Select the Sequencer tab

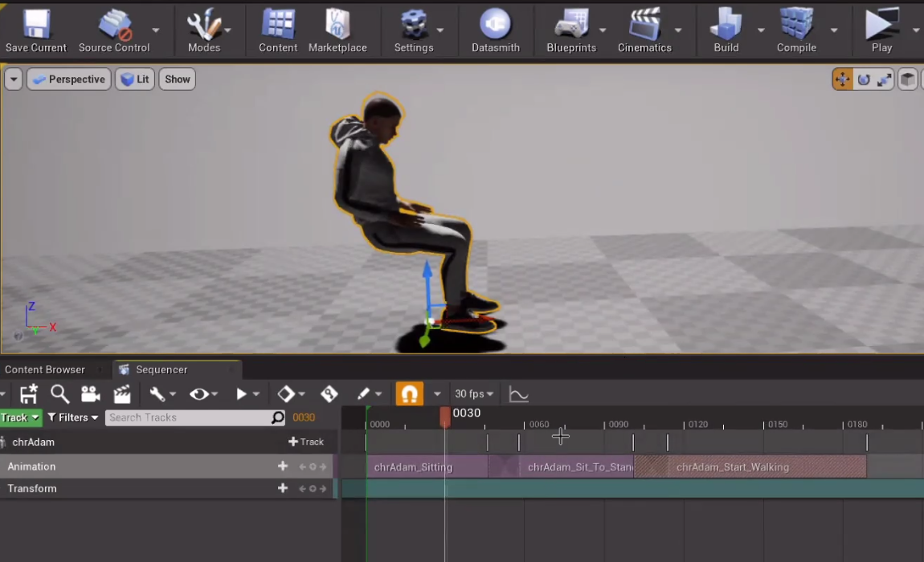[161, 369]
